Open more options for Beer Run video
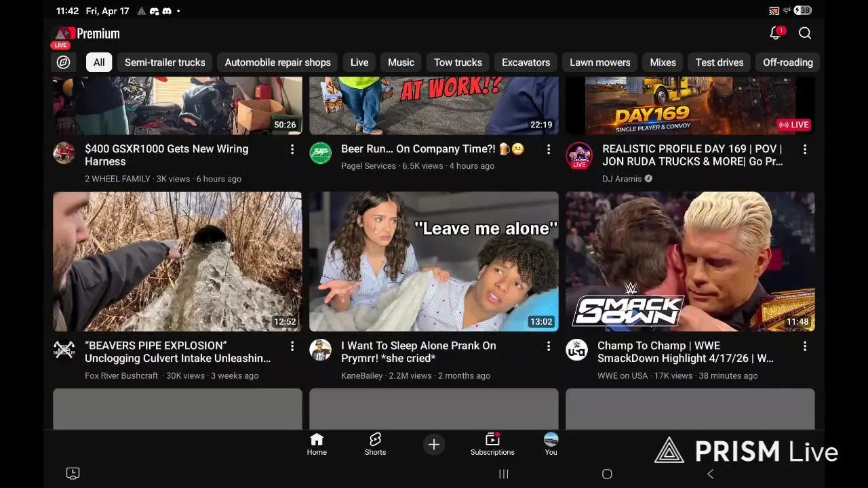The width and height of the screenshot is (868, 488). pyautogui.click(x=549, y=149)
